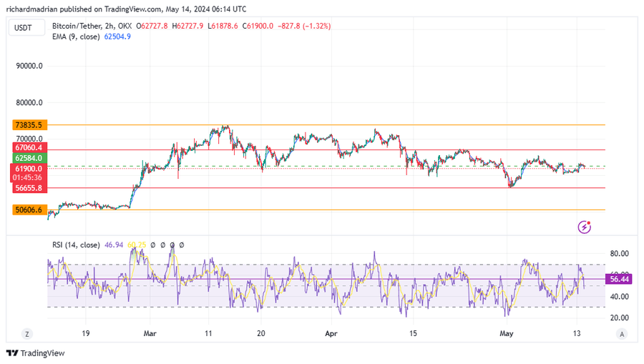
Task: Click the 61900.0 current price countdown label
Action: 29,172
